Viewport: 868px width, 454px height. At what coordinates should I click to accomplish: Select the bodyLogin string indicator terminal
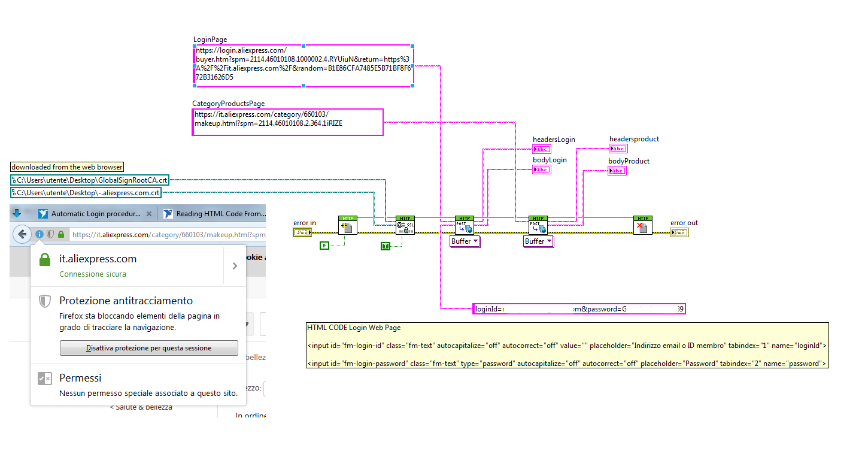542,170
